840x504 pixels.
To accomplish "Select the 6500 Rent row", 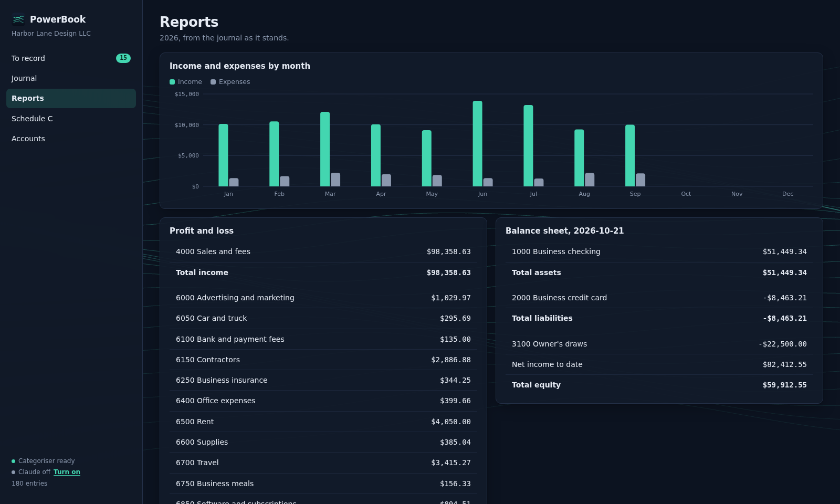I will coord(323,422).
